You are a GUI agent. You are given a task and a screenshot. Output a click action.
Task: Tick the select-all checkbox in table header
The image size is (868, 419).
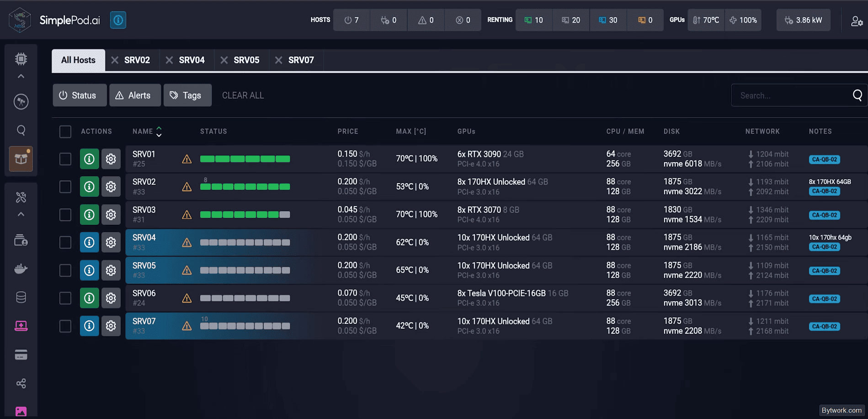point(65,132)
